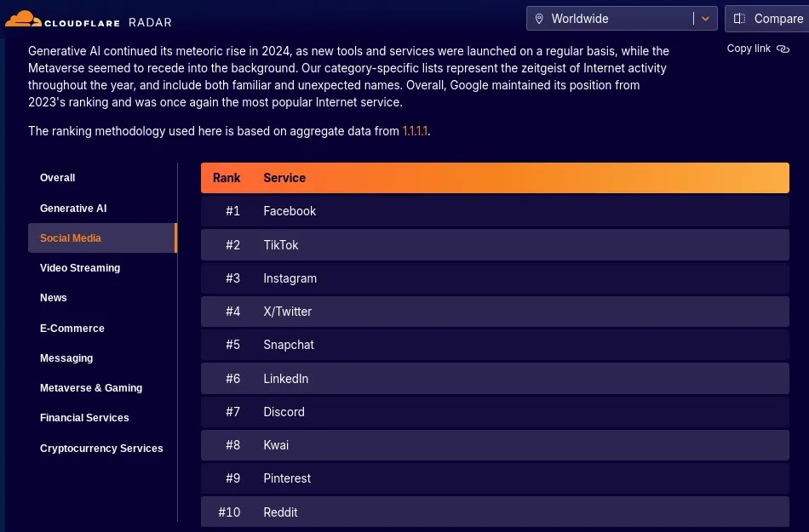Click the Compare button label
Screen dimensions: 809x532
(x=778, y=19)
